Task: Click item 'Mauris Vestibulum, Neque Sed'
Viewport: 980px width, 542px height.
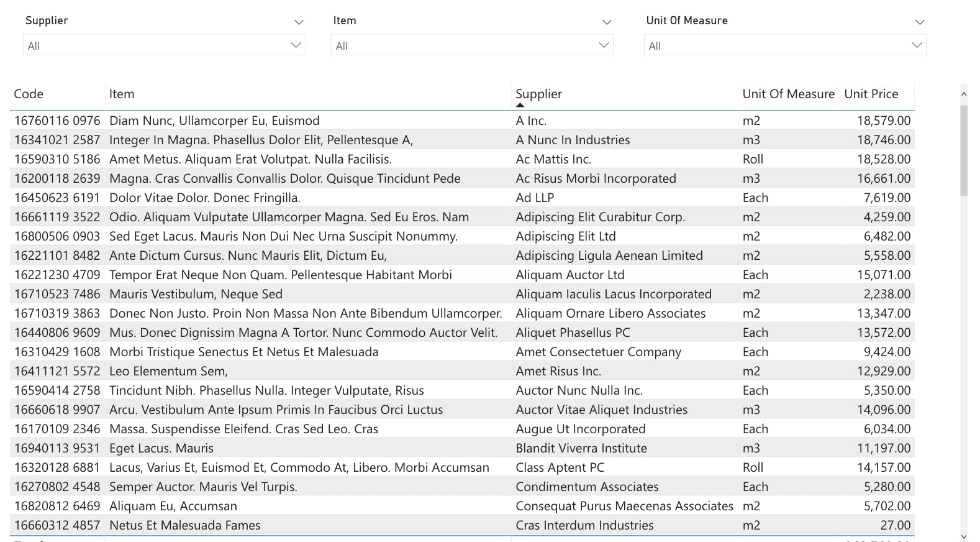Action: point(196,294)
